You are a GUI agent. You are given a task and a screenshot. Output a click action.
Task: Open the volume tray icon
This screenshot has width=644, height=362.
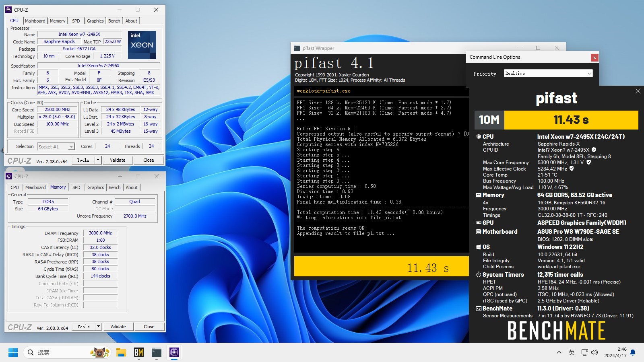coord(595,353)
